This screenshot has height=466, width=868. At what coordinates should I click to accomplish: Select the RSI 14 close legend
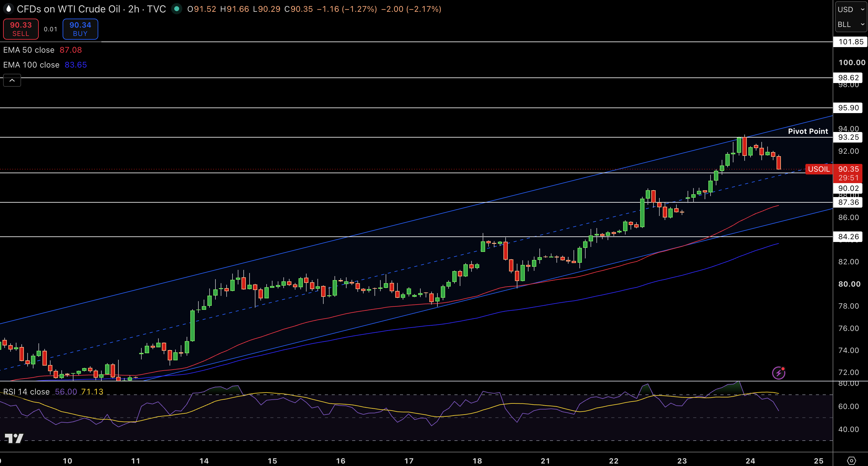point(26,392)
